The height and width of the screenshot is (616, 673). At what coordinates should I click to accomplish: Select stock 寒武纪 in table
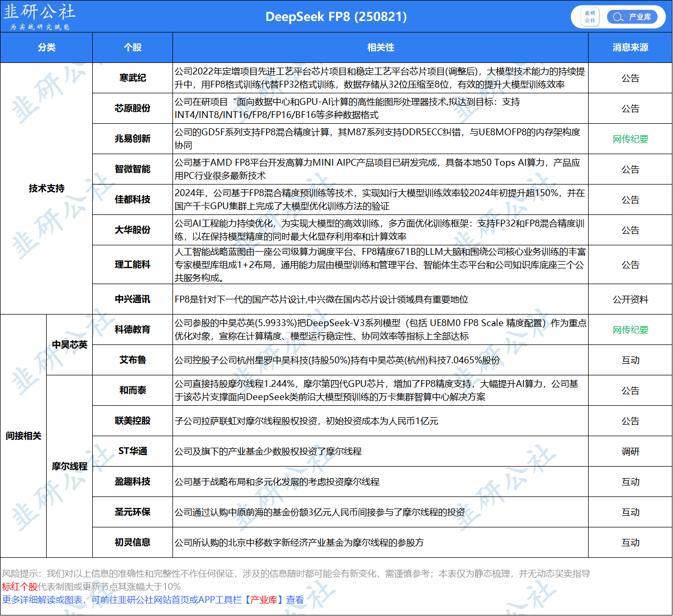click(133, 78)
